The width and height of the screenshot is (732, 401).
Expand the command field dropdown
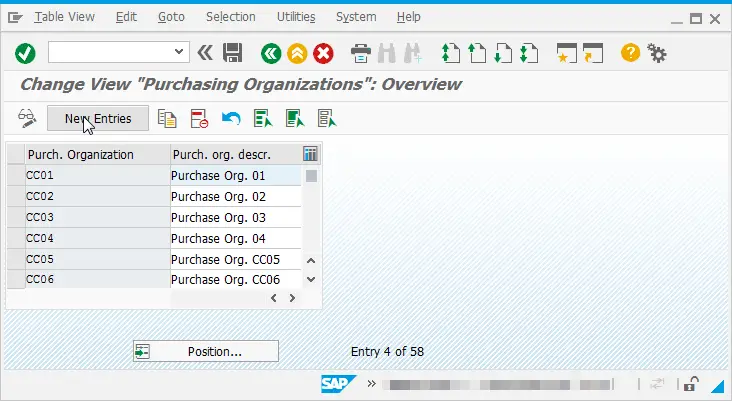tap(180, 52)
